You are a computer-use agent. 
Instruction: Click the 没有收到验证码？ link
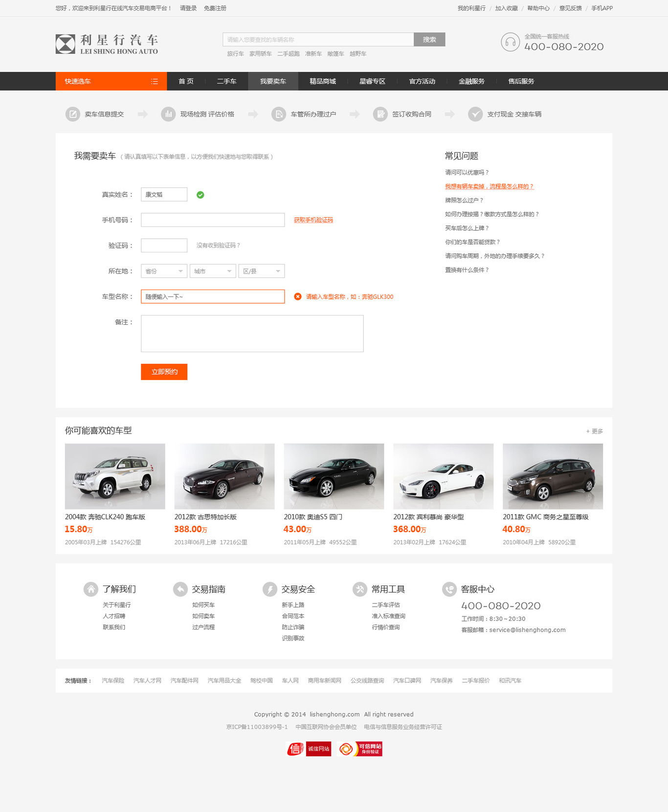[219, 246]
